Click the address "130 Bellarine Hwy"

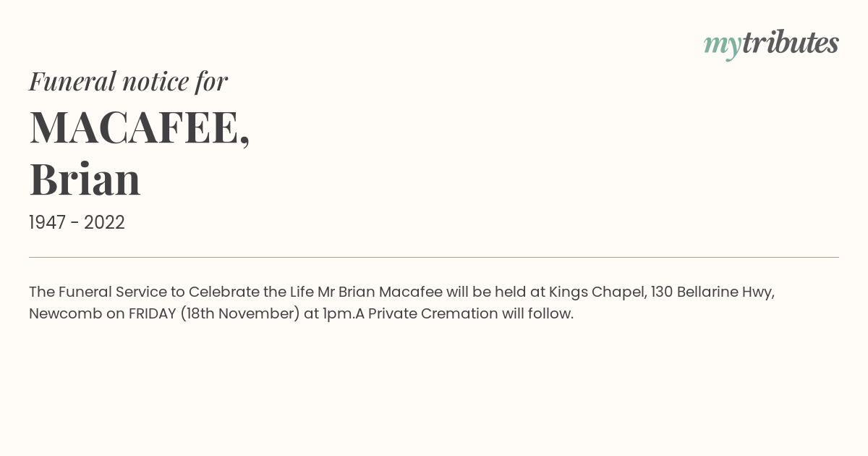(x=712, y=292)
